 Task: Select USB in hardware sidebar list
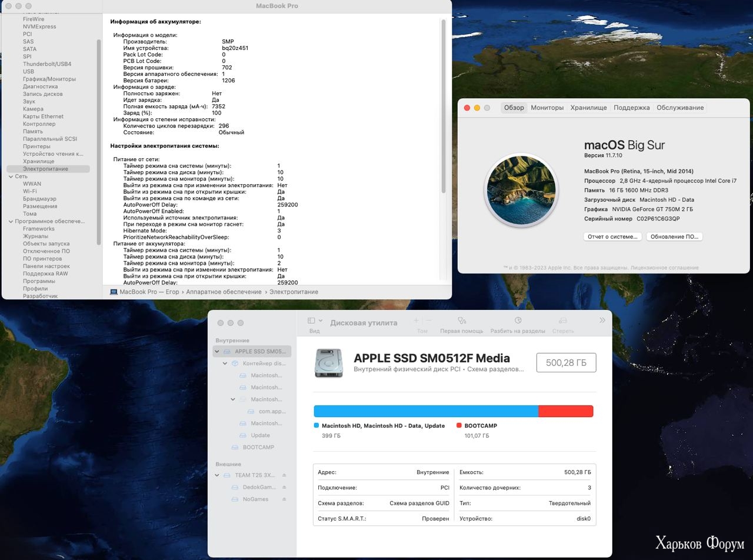click(x=28, y=71)
